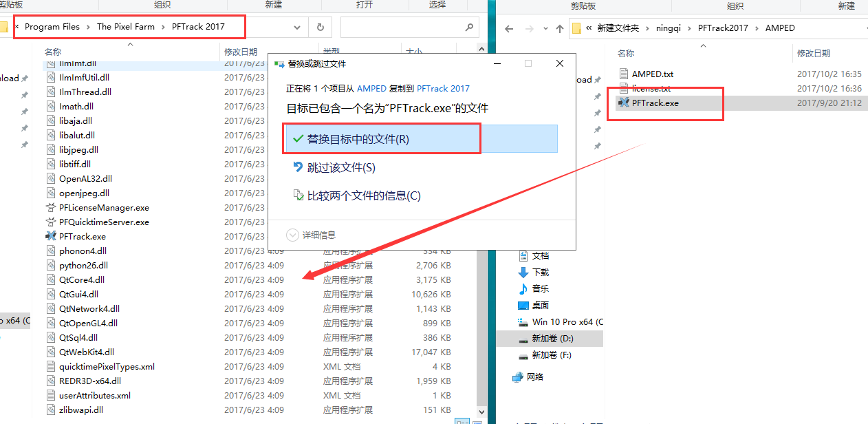Open 下载 Downloads in right navigation pane

pos(541,272)
